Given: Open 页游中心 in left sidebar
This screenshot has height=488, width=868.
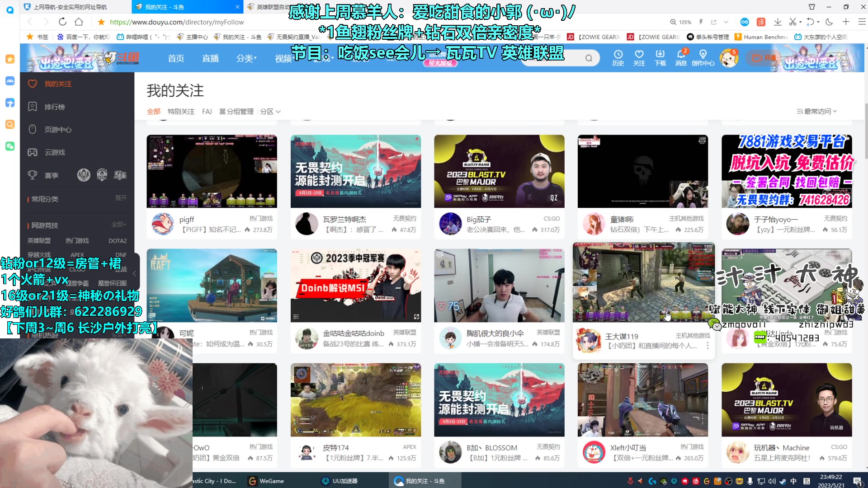Looking at the screenshot, I should pos(58,130).
